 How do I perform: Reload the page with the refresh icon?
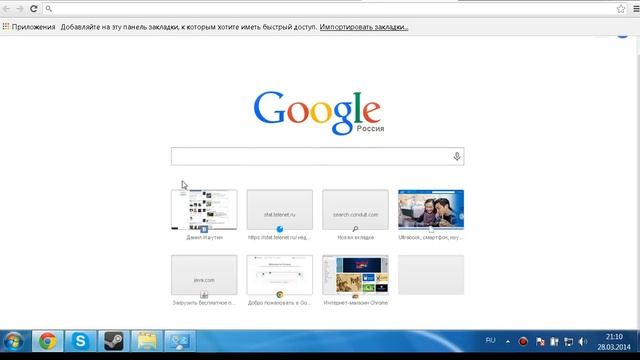[33, 9]
